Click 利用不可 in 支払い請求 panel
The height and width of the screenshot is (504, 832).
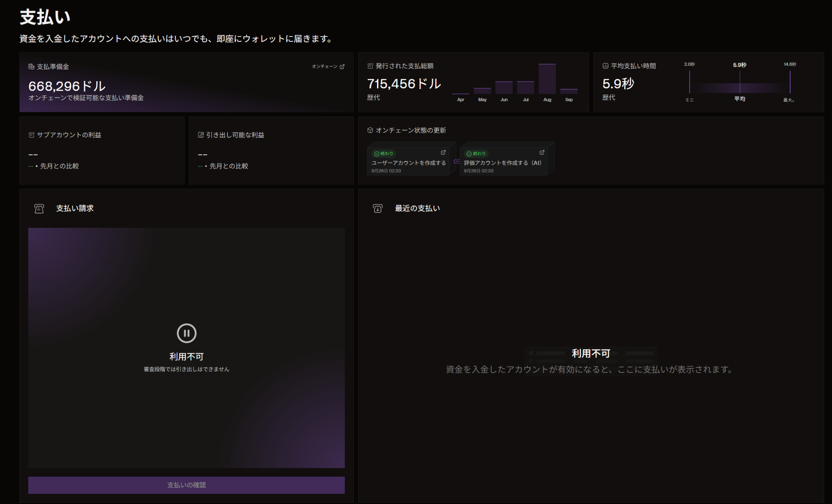pyautogui.click(x=186, y=357)
